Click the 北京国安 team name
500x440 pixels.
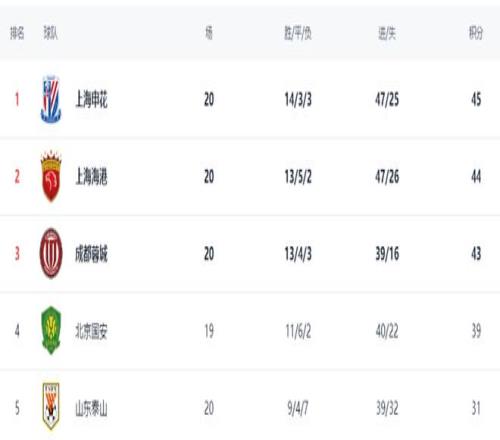pos(91,331)
